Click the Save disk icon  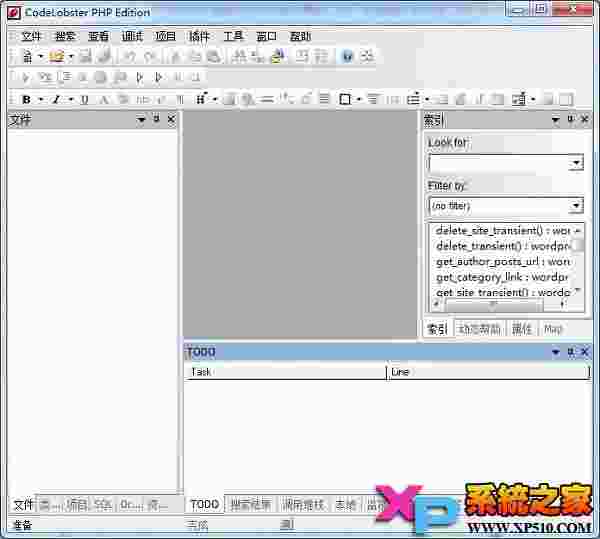pos(85,57)
